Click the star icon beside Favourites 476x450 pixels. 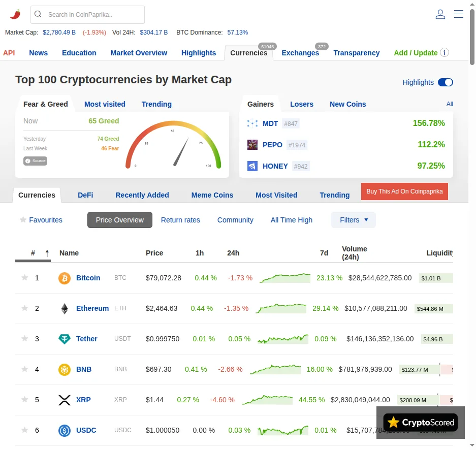[23, 219]
